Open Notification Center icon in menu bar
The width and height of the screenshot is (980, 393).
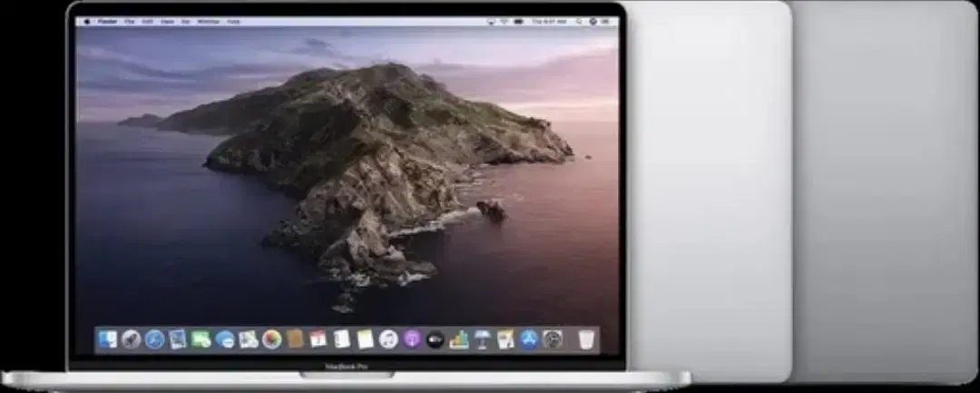click(605, 21)
